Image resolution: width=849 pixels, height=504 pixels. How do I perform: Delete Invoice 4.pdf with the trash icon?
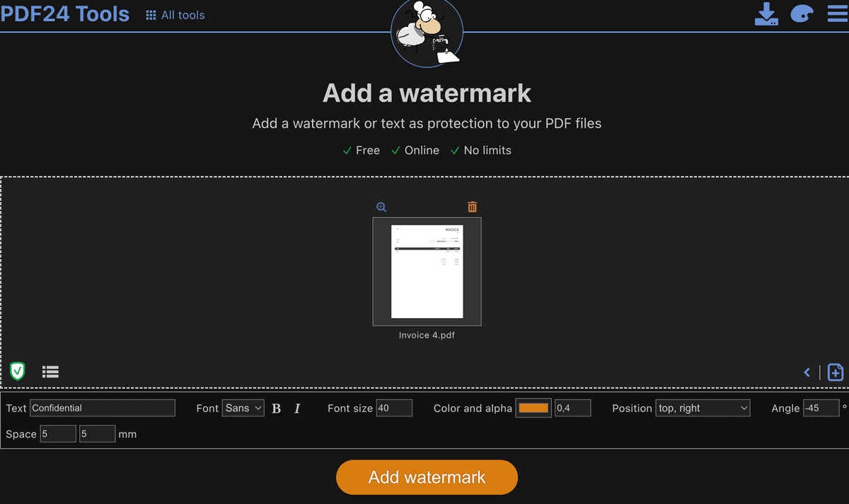pyautogui.click(x=472, y=206)
